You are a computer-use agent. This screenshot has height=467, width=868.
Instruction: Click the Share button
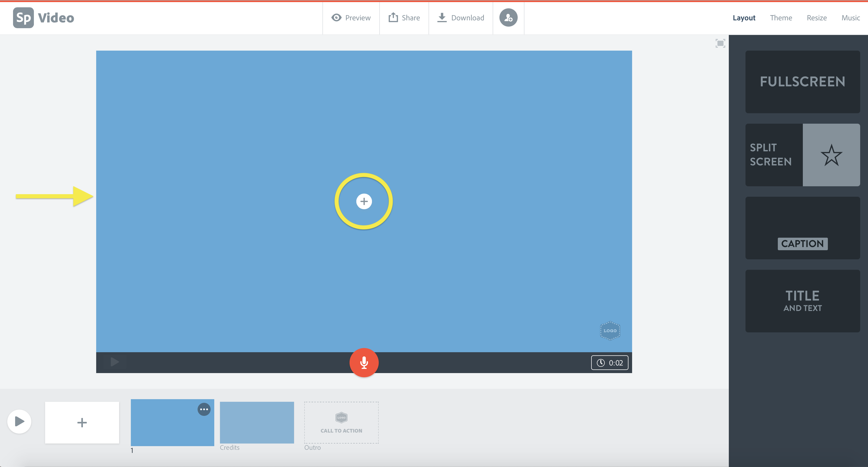coord(404,18)
